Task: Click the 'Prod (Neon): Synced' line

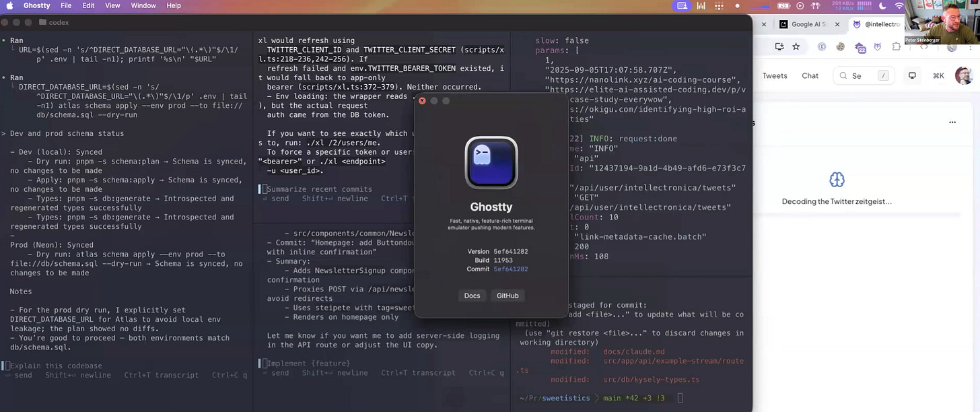Action: click(52, 245)
